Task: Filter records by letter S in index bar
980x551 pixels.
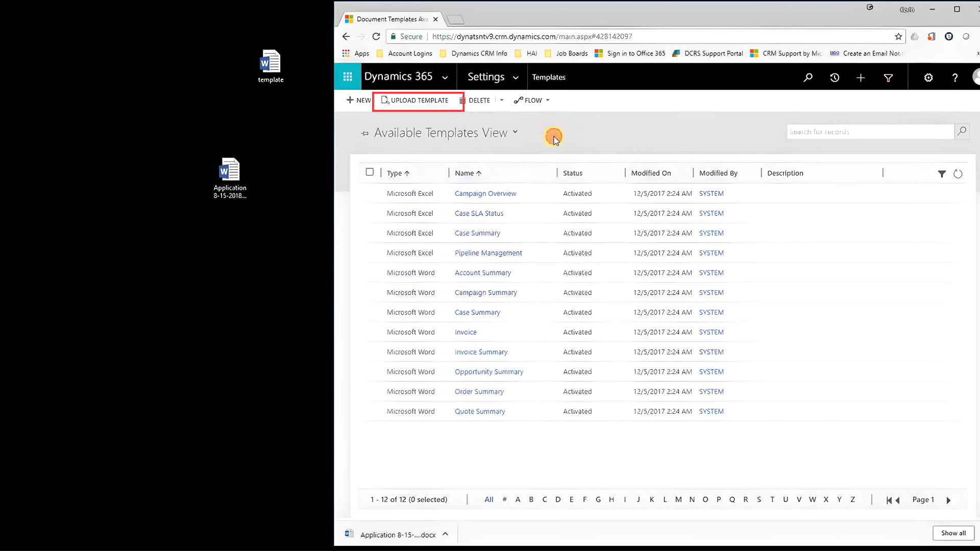Action: click(x=759, y=499)
